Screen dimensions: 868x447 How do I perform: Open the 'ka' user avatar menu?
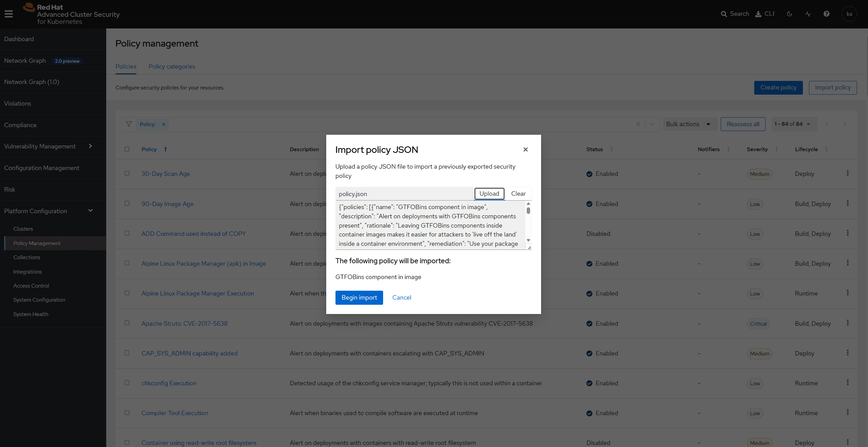click(x=849, y=14)
